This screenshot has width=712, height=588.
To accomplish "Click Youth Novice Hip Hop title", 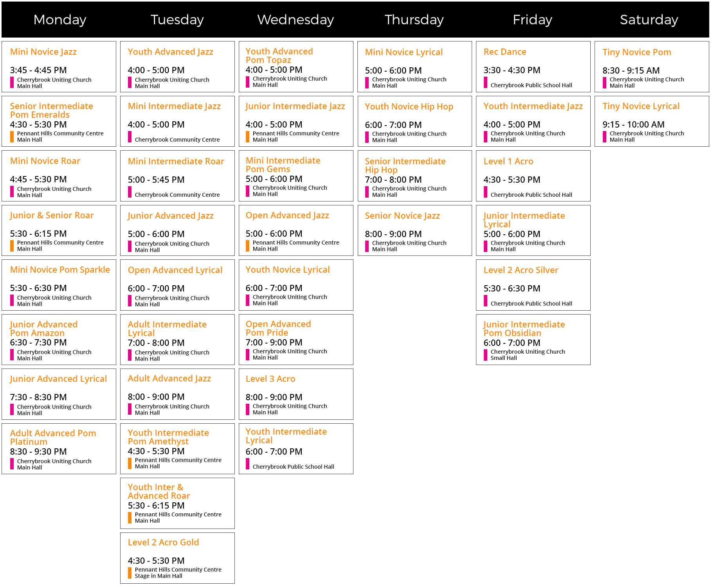I will 409,107.
